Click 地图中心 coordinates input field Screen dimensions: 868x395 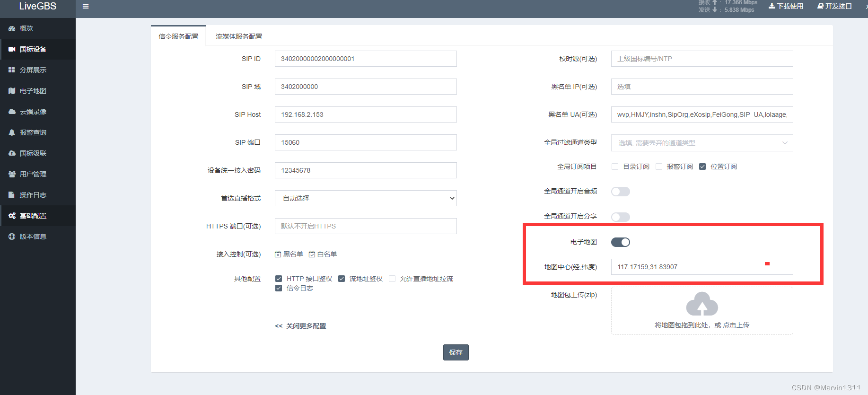pos(702,267)
